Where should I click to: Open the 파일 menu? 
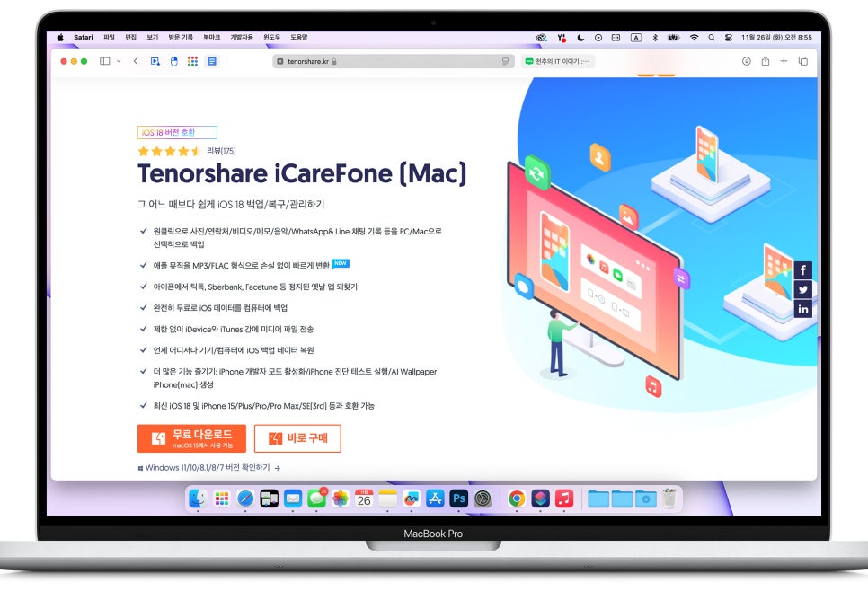coord(109,37)
